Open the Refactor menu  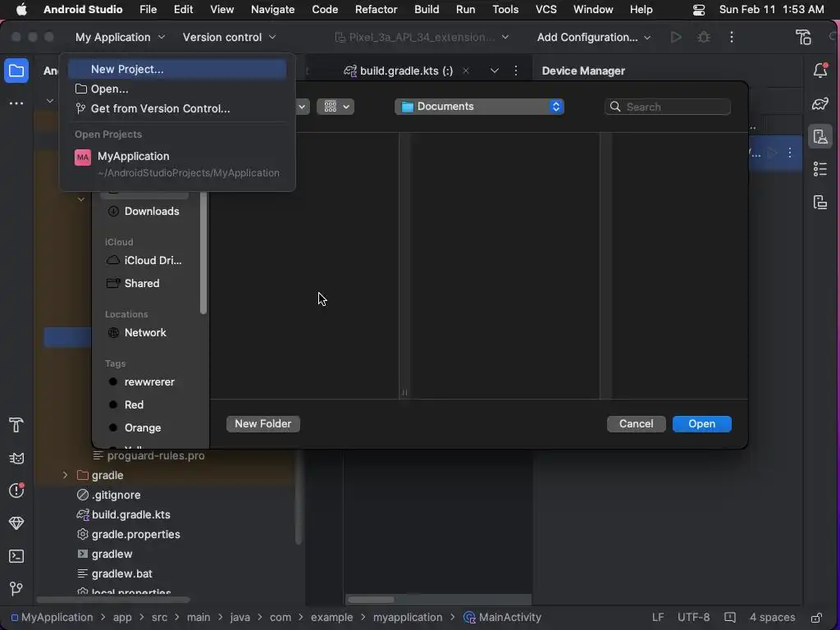click(x=376, y=10)
